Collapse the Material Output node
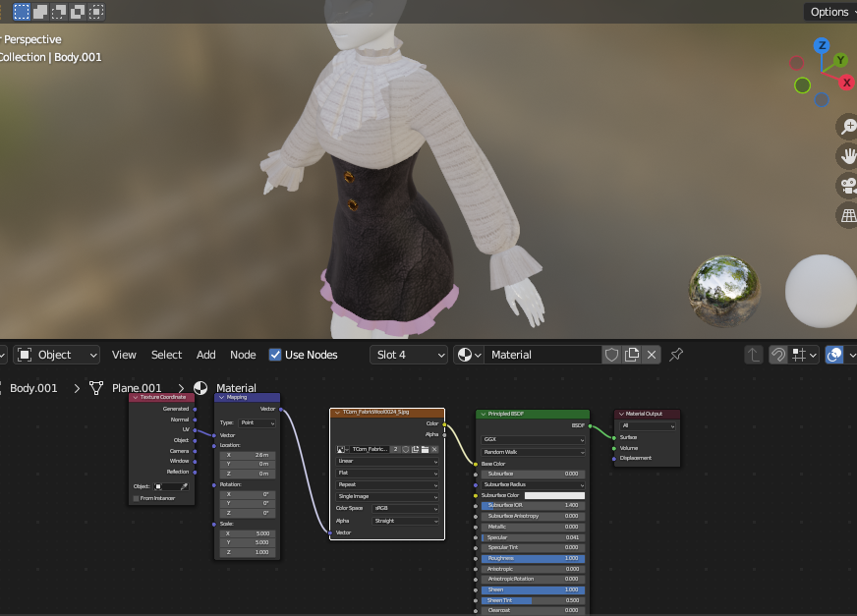Screen dimensions: 857x616 click(x=621, y=414)
